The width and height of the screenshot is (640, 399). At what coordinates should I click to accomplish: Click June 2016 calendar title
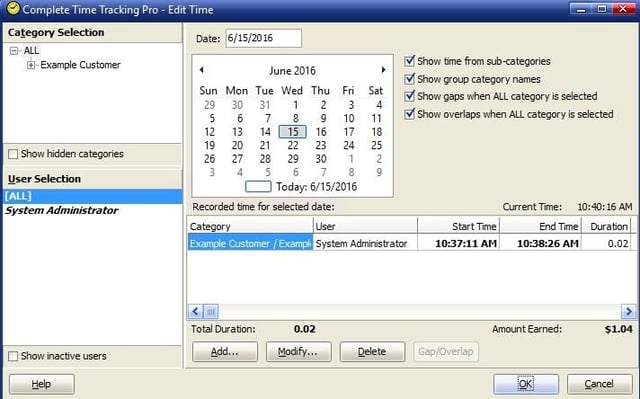[x=292, y=71]
